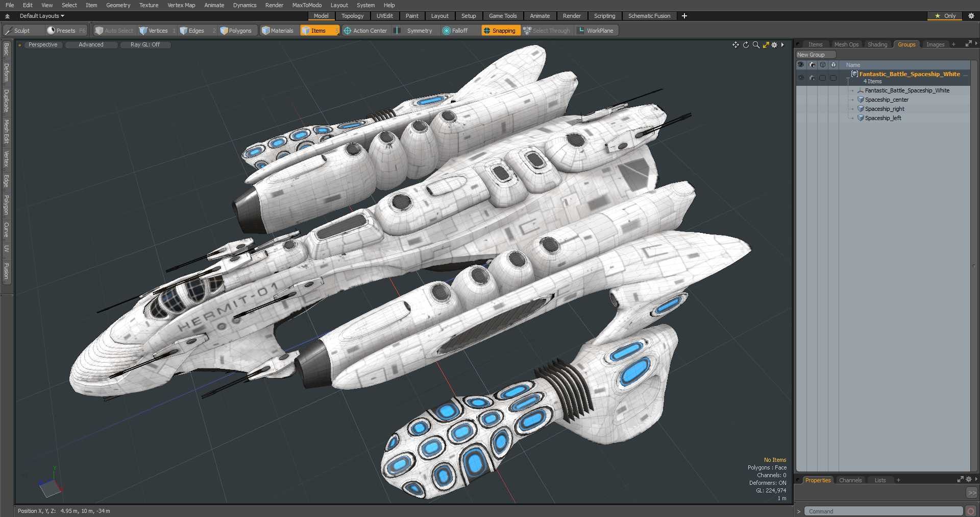The image size is (980, 517).
Task: Switch to the UVEdit layout tab
Action: (384, 16)
